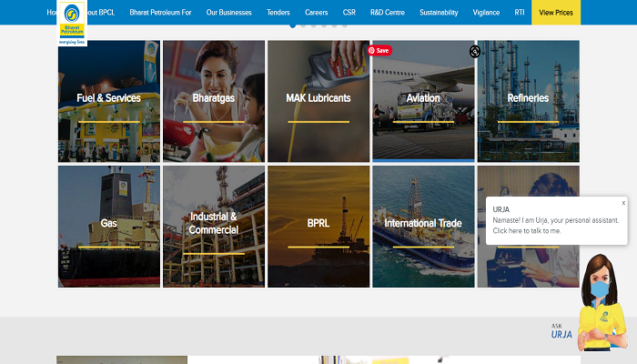Screen dimensions: 637x364
Task: Open the Fuel & Services tile
Action: pyautogui.click(x=108, y=100)
